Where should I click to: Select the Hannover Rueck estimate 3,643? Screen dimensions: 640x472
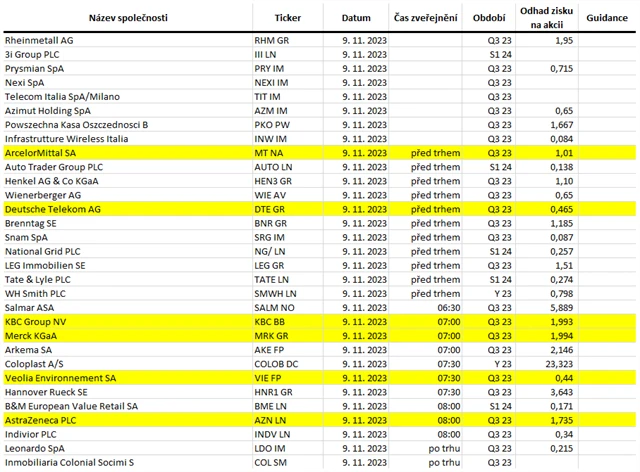click(560, 393)
